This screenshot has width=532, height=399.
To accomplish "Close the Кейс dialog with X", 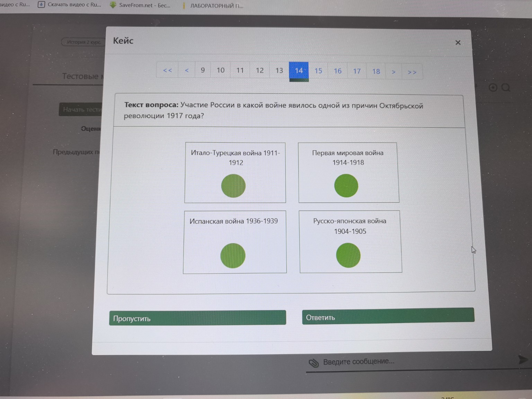I will tap(458, 43).
